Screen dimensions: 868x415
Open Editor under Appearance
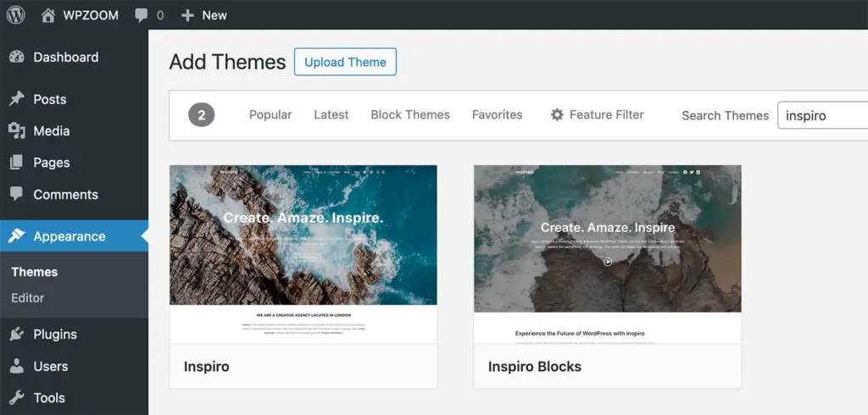pyautogui.click(x=28, y=297)
